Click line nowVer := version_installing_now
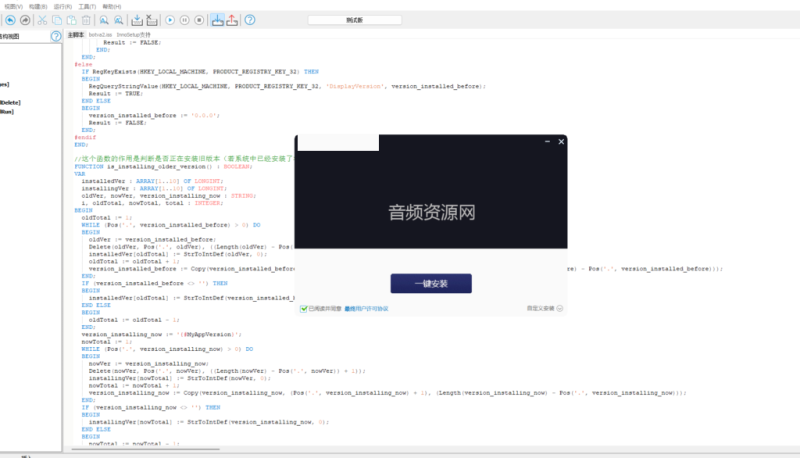800x458 pixels. coord(148,364)
